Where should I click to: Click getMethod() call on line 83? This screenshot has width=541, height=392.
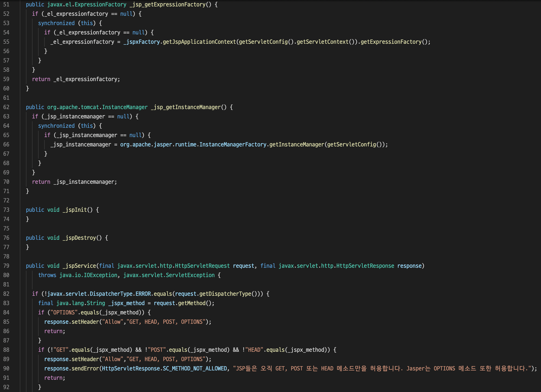[195, 303]
